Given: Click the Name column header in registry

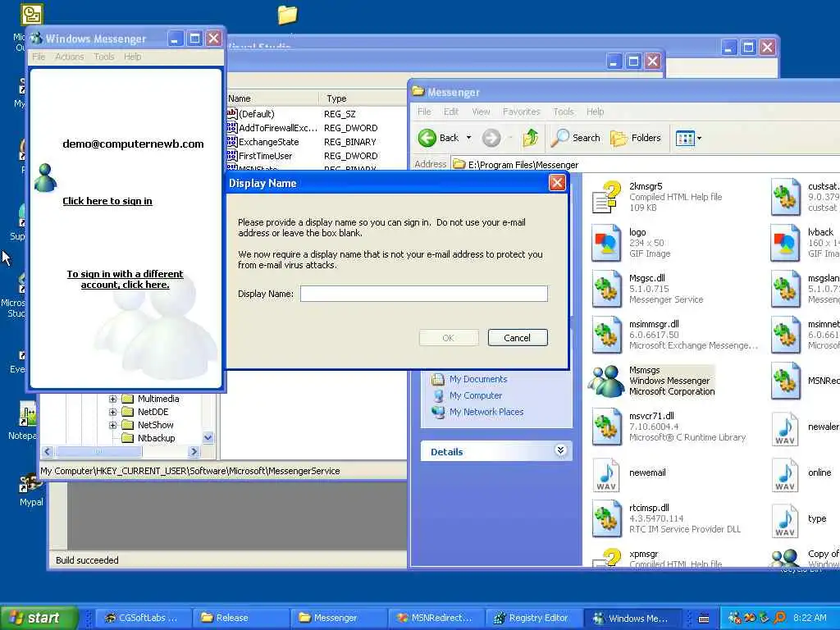Looking at the screenshot, I should (272, 98).
